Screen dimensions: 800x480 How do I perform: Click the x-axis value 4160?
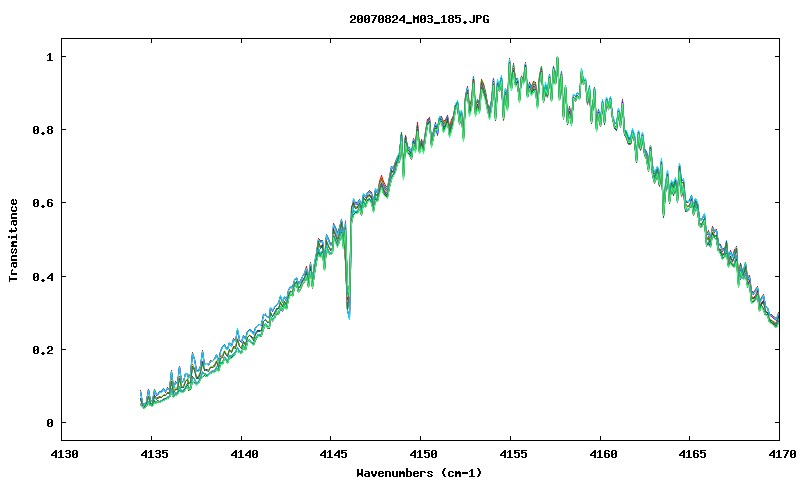click(603, 454)
